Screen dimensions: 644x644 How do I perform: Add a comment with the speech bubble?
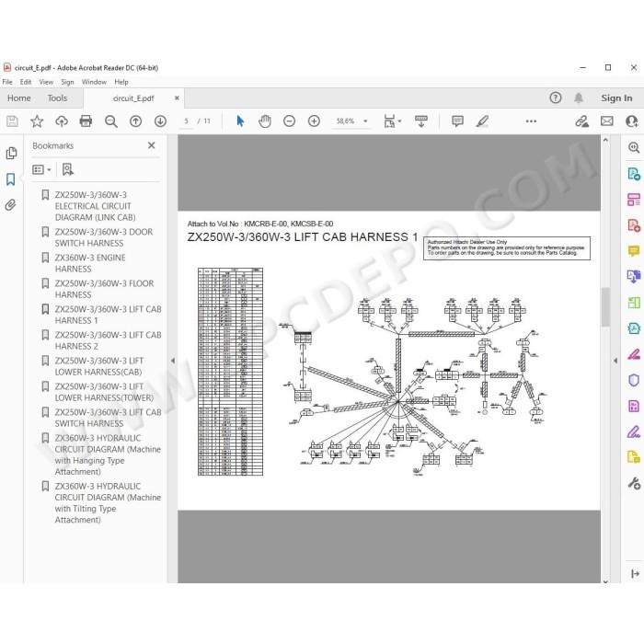click(457, 121)
